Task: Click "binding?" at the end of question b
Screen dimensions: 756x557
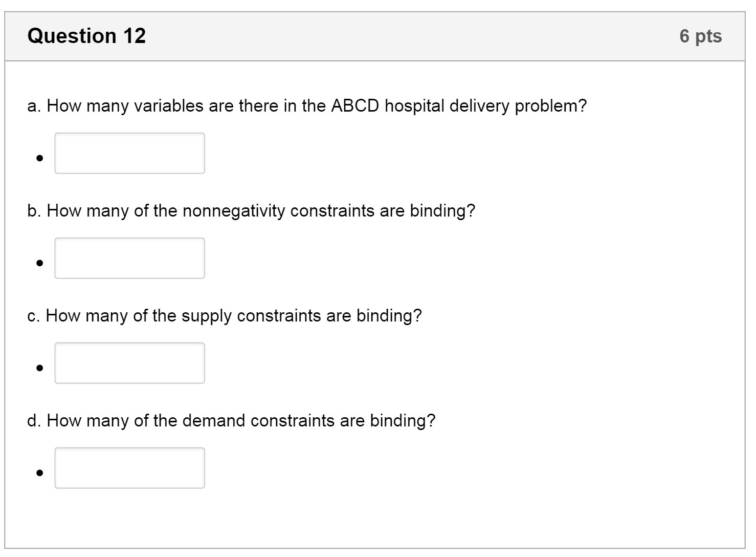Action: [442, 211]
